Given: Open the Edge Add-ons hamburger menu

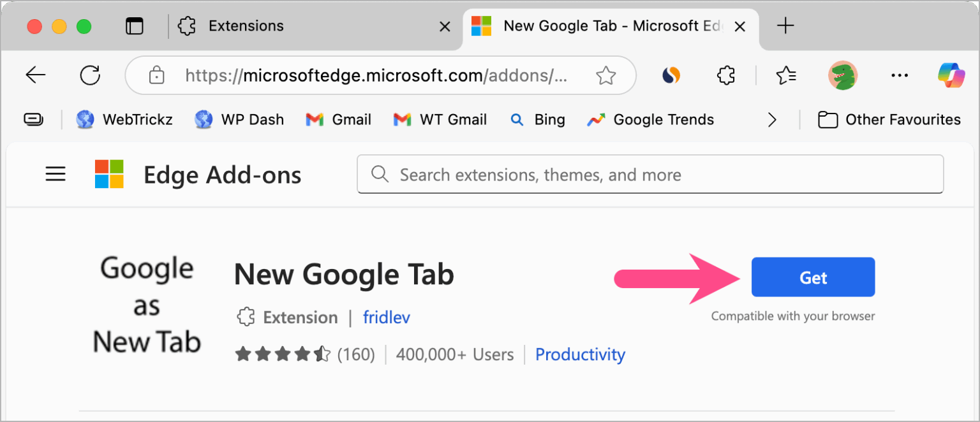Looking at the screenshot, I should (x=56, y=173).
